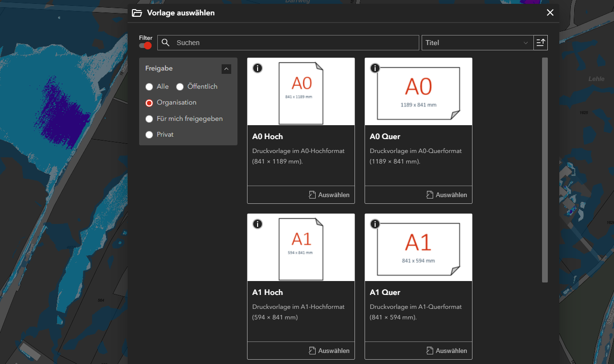Image resolution: width=614 pixels, height=364 pixels.
Task: Click the folder icon in dialog header
Action: click(x=137, y=13)
